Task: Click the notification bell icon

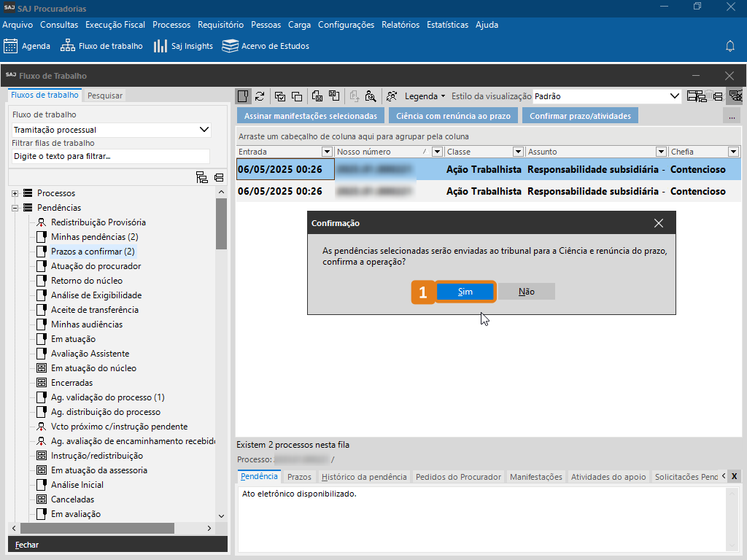Action: click(729, 46)
